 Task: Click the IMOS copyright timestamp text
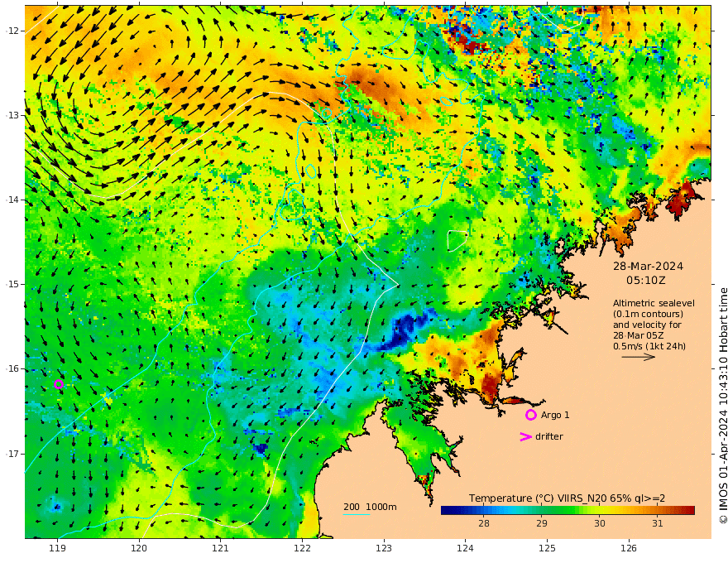point(722,406)
